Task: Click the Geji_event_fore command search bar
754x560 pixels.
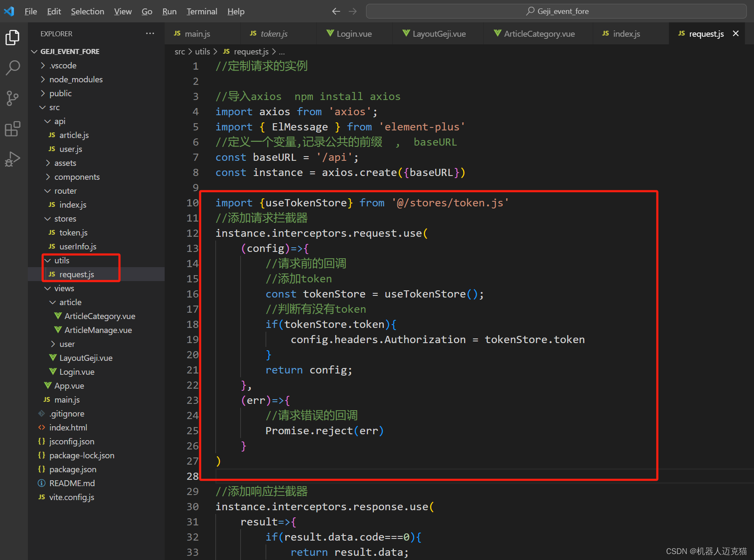Action: pyautogui.click(x=557, y=11)
